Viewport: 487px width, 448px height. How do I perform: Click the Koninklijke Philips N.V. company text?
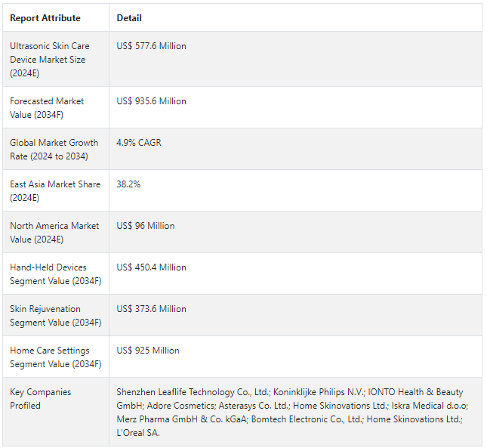(319, 392)
